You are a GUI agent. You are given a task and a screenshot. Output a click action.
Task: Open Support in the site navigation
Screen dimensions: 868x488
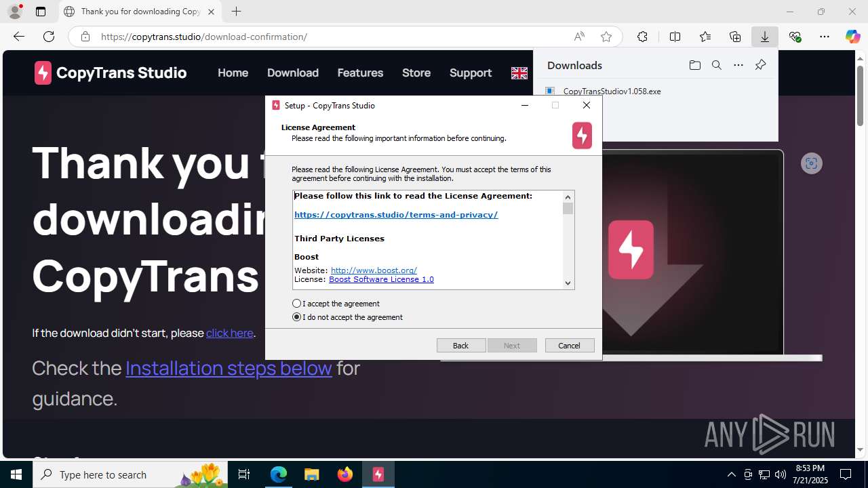[471, 73]
